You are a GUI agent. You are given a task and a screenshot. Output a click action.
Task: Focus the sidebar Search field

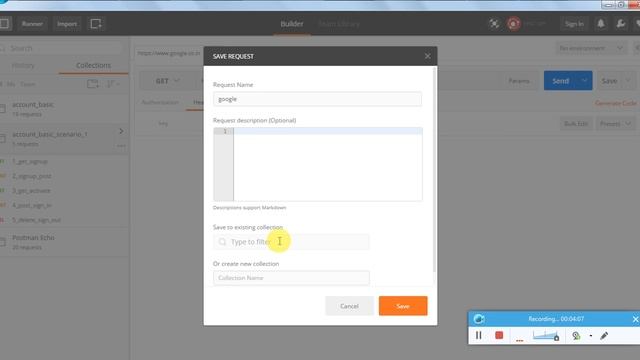61,48
